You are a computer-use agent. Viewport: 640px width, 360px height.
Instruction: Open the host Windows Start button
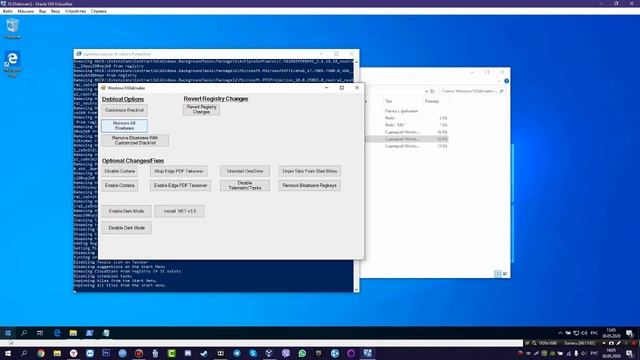click(8, 353)
